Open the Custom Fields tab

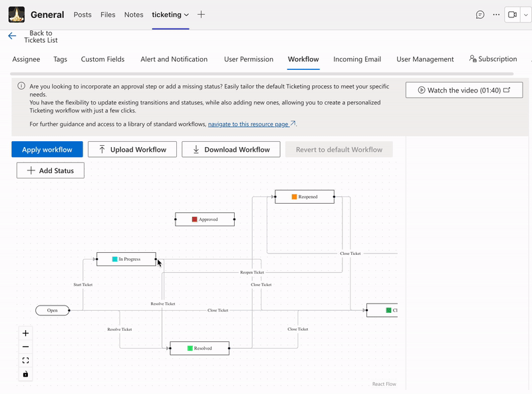point(103,59)
